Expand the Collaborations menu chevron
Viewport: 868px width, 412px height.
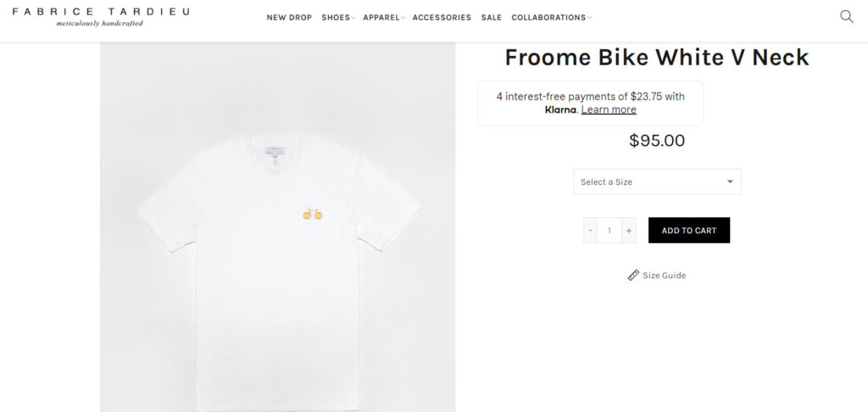[x=589, y=18]
